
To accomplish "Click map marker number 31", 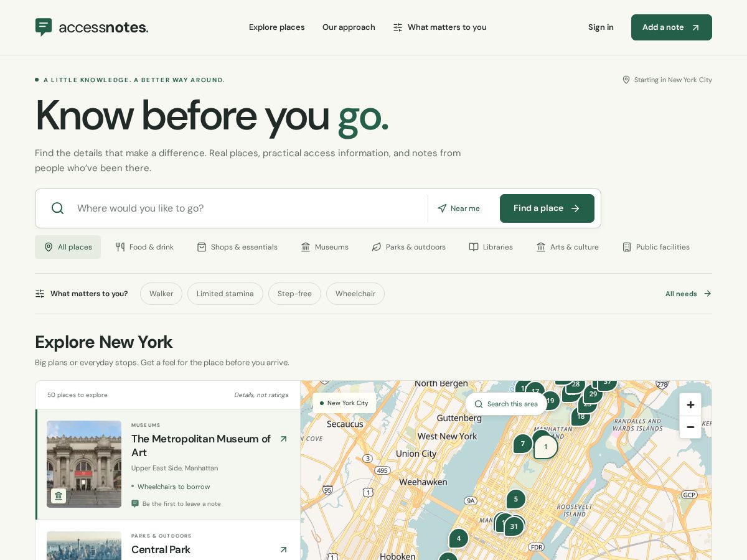I will [x=514, y=526].
